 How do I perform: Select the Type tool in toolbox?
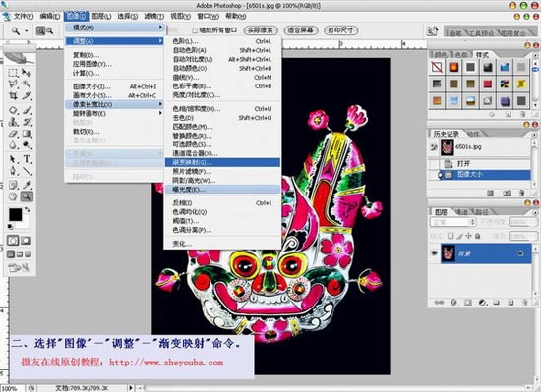point(28,159)
